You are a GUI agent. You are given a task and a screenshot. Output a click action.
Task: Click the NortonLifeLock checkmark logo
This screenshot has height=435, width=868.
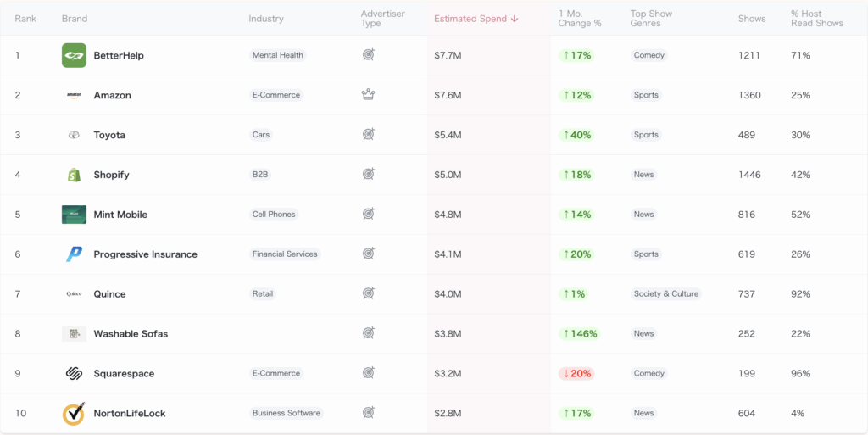click(74, 413)
